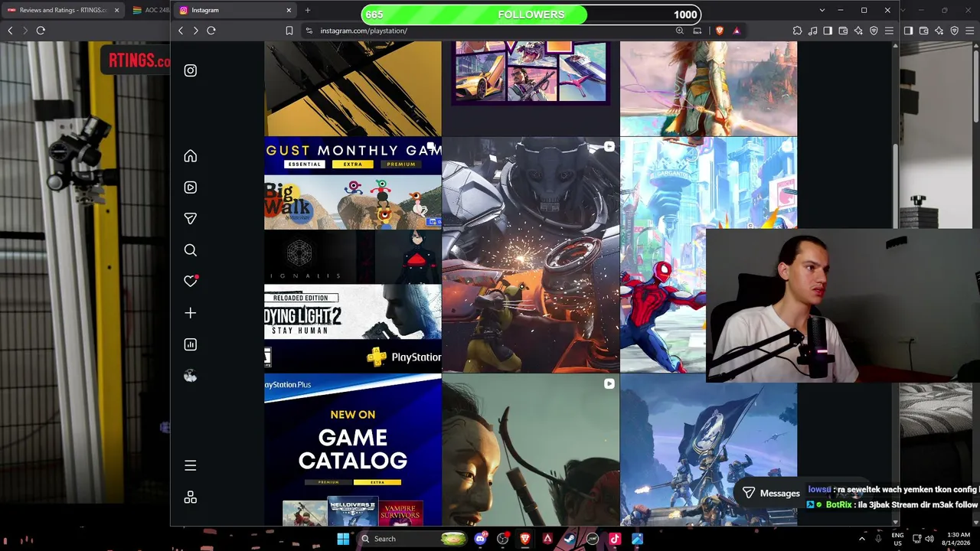Open the Brave Wallet icon
Screen dimensions: 980x551
[x=843, y=31]
